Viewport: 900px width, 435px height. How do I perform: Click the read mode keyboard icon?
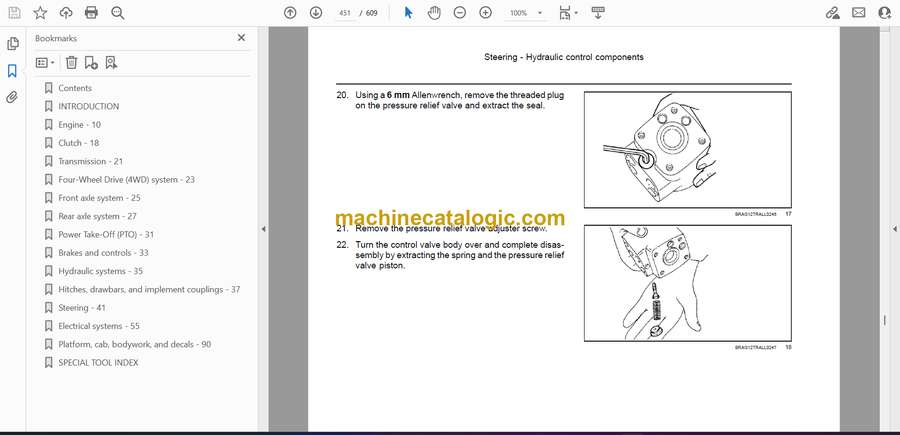click(598, 13)
